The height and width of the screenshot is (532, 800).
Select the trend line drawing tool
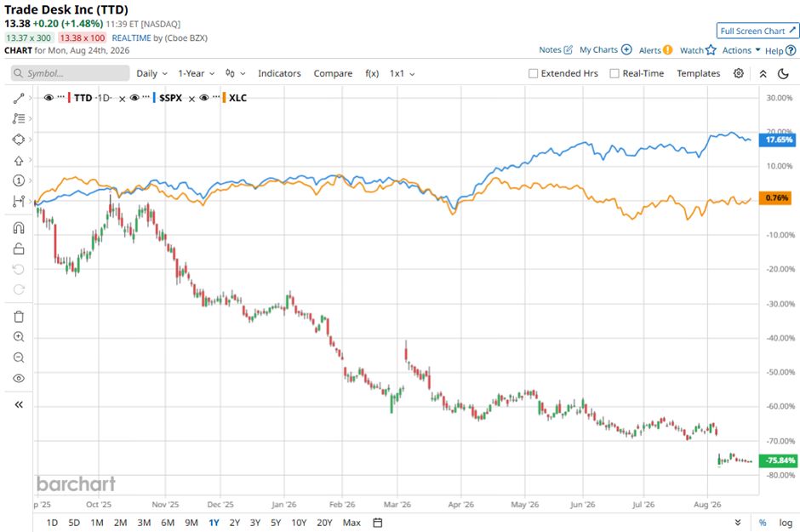(x=19, y=98)
